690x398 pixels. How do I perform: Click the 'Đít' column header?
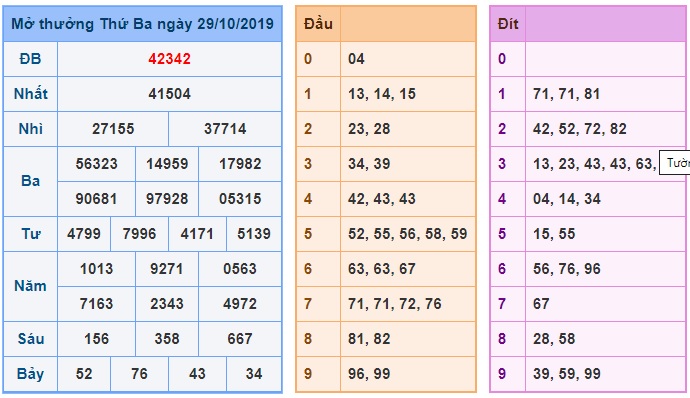click(x=508, y=24)
